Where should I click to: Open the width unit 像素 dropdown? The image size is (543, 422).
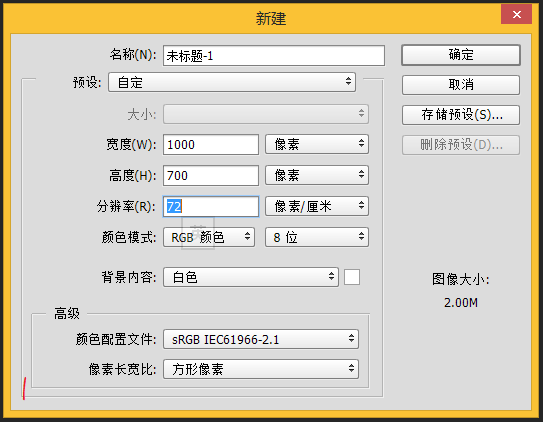pyautogui.click(x=317, y=144)
